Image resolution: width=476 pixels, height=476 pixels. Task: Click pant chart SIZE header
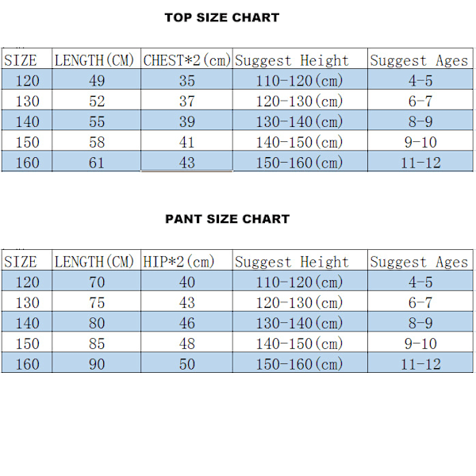21,262
